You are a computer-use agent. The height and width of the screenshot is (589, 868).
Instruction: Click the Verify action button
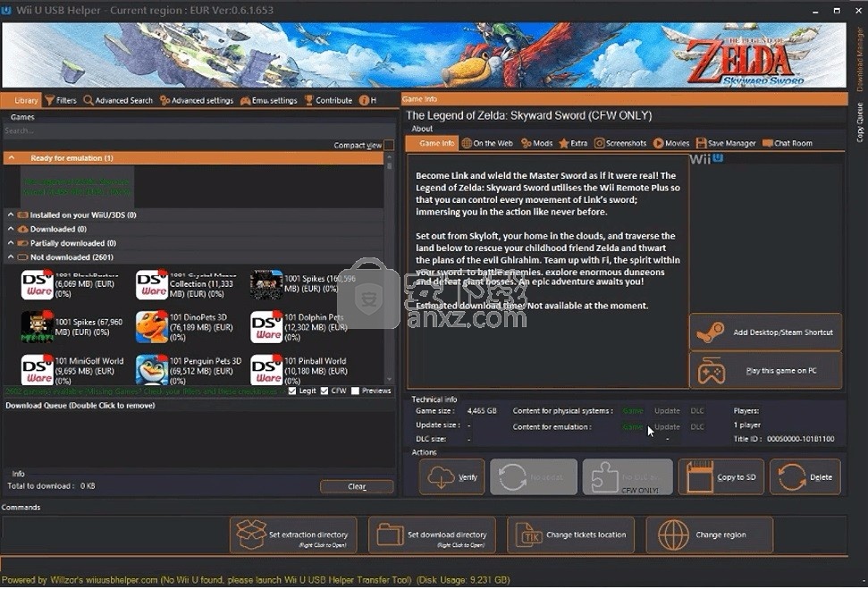[451, 477]
